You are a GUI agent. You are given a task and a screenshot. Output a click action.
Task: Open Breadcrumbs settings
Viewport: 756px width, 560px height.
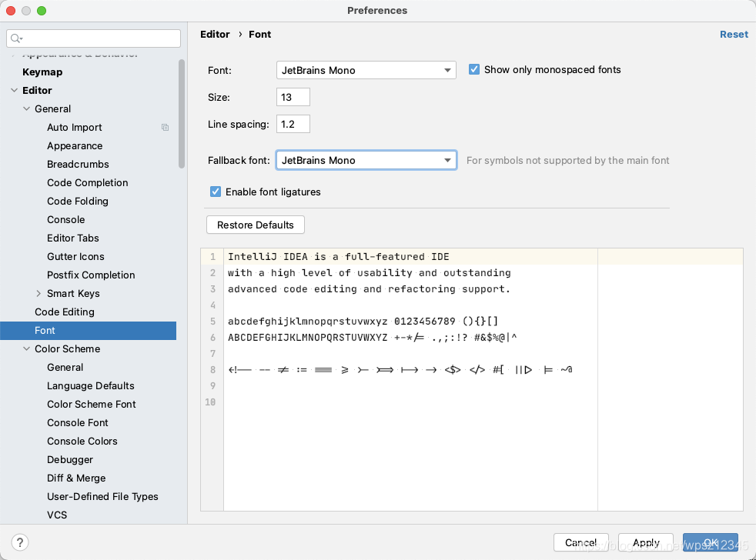[x=78, y=165]
